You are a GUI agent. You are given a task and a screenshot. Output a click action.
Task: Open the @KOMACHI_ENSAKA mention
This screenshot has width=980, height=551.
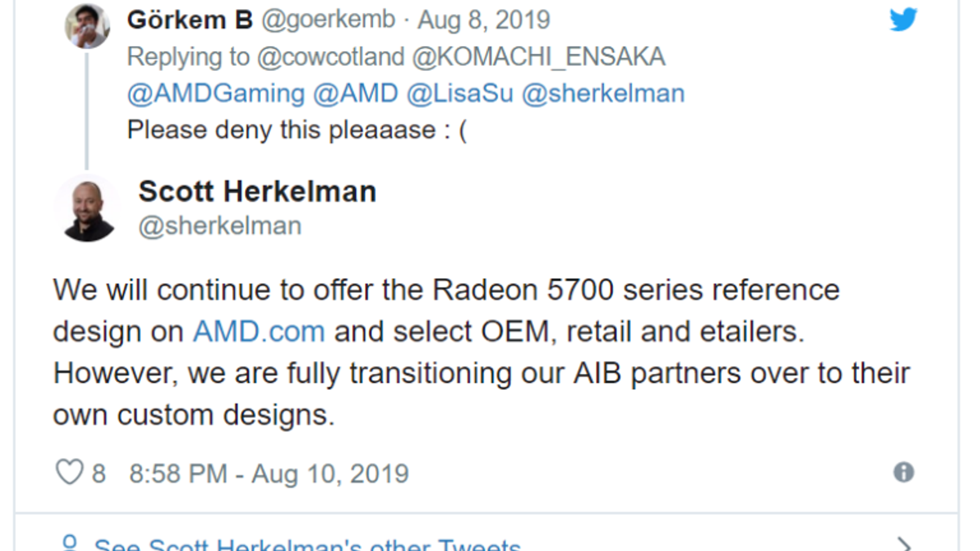(538, 57)
